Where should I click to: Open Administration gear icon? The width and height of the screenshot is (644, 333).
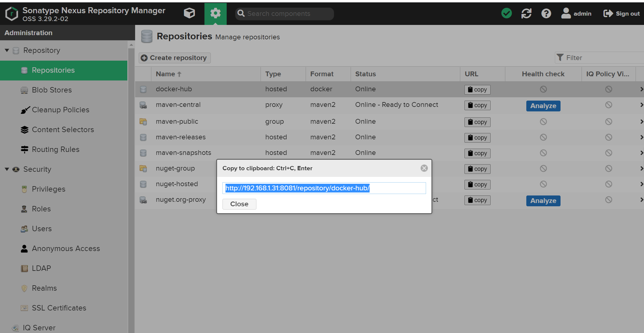tap(215, 14)
